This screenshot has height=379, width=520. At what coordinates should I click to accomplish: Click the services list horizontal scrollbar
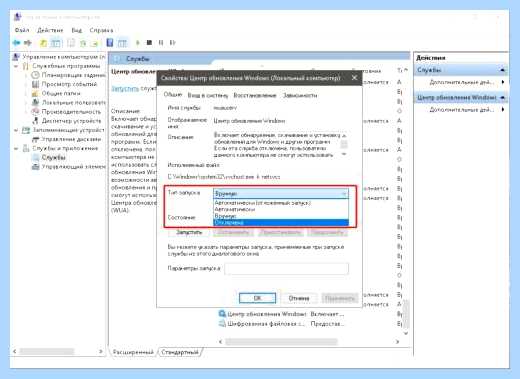tap(281, 342)
